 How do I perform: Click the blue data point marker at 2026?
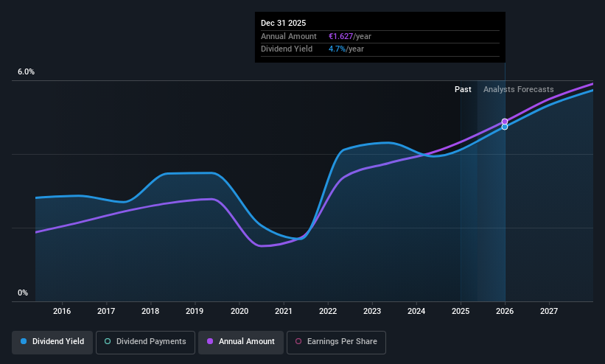(x=504, y=127)
